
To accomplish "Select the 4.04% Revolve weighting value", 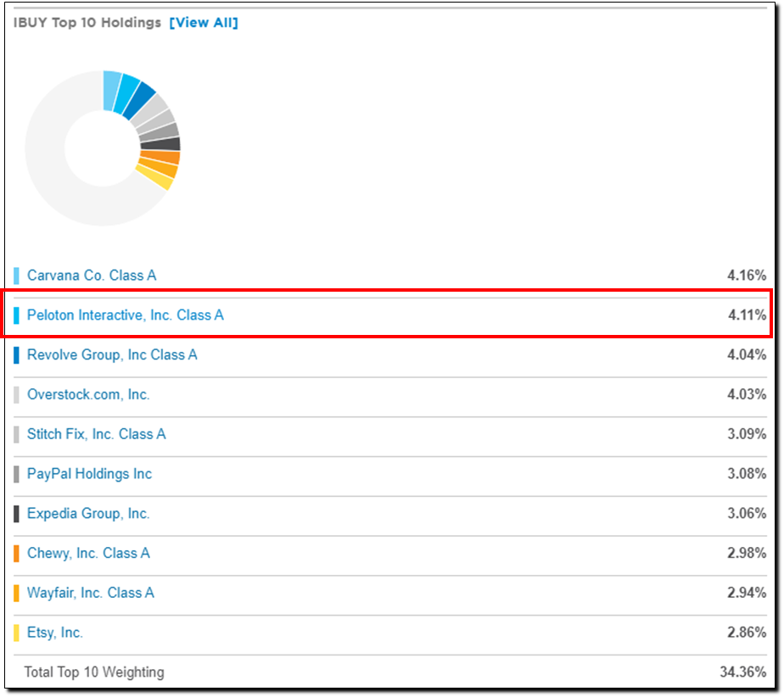I will [x=747, y=354].
